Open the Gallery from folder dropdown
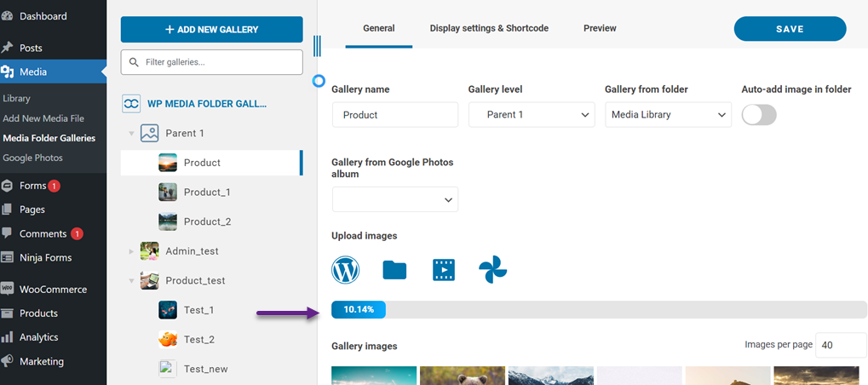 [x=668, y=115]
